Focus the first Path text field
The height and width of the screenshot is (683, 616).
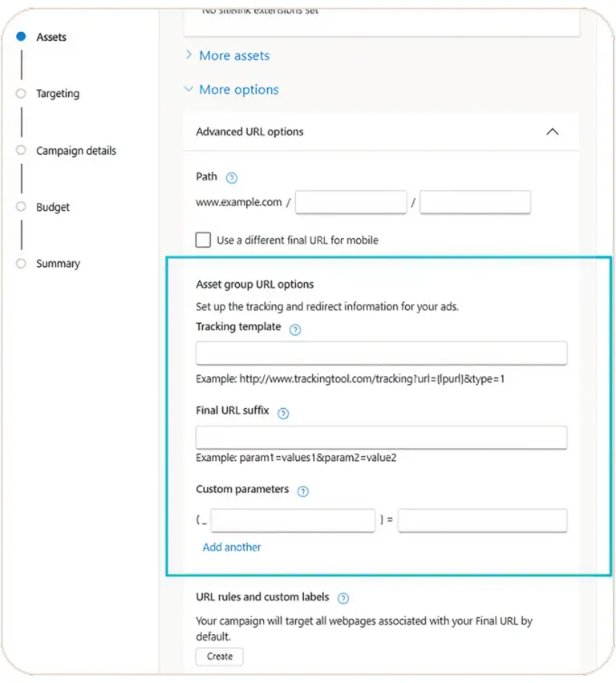(351, 202)
